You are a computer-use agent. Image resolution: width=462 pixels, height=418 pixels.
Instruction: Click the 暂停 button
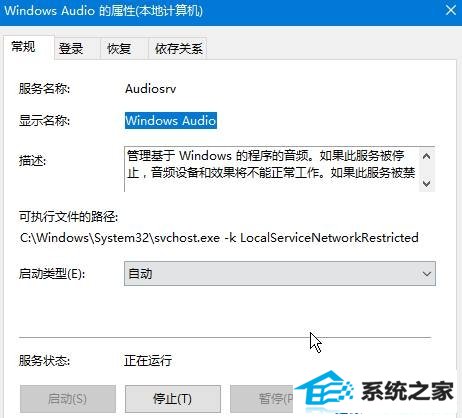262,399
